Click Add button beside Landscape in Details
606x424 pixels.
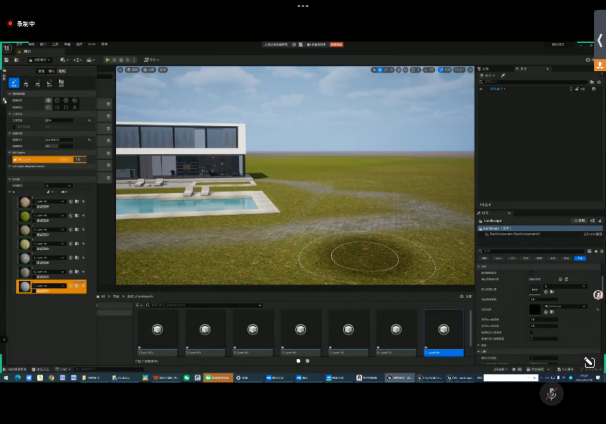[x=578, y=220]
